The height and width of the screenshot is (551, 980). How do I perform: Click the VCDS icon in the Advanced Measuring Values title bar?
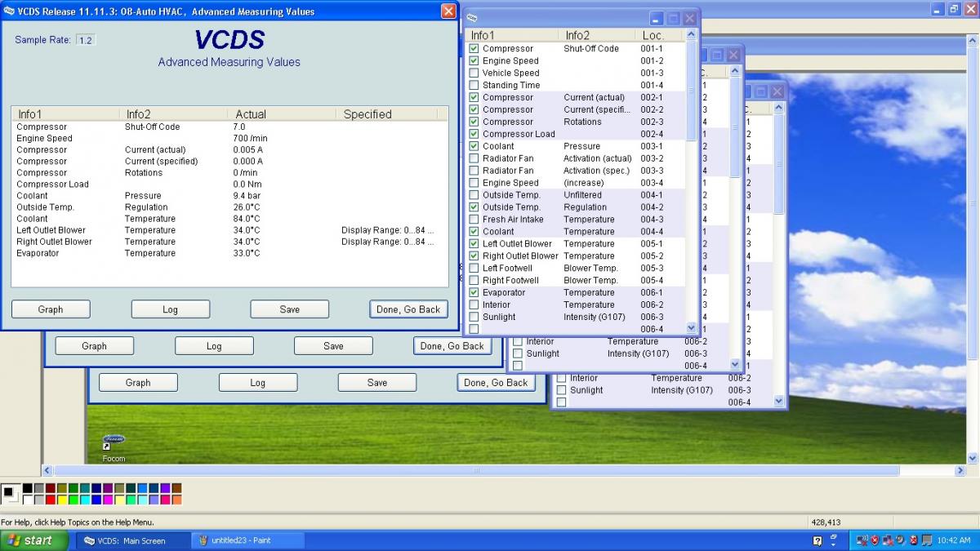click(x=9, y=11)
